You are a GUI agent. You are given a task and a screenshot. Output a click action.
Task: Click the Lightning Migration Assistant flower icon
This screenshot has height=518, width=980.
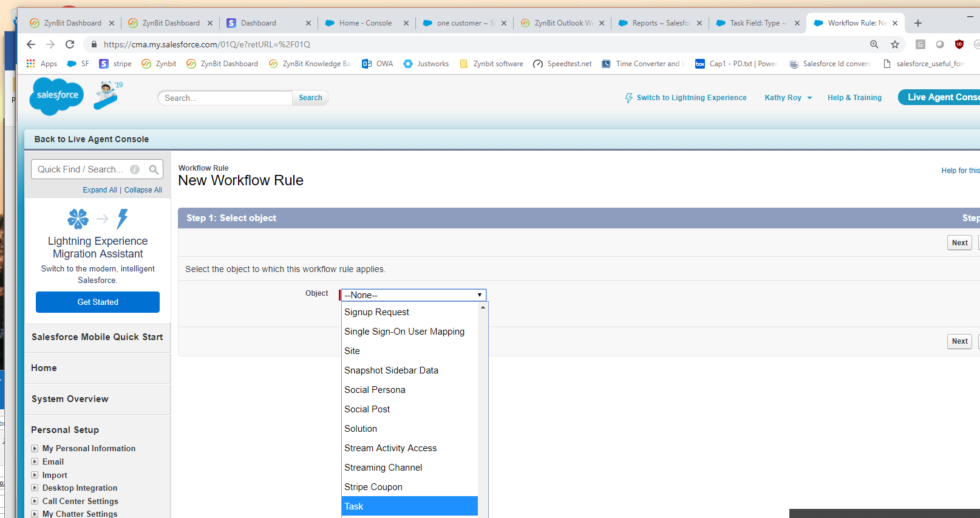click(x=78, y=219)
